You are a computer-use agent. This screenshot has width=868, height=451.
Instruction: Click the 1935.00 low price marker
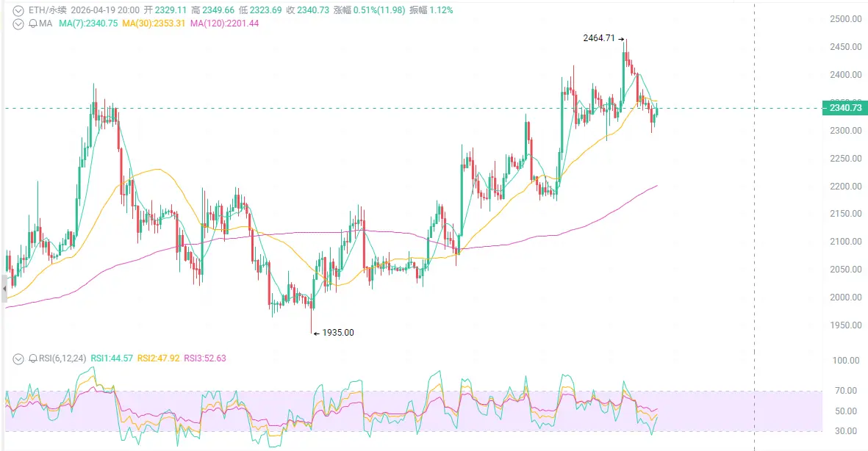click(338, 333)
